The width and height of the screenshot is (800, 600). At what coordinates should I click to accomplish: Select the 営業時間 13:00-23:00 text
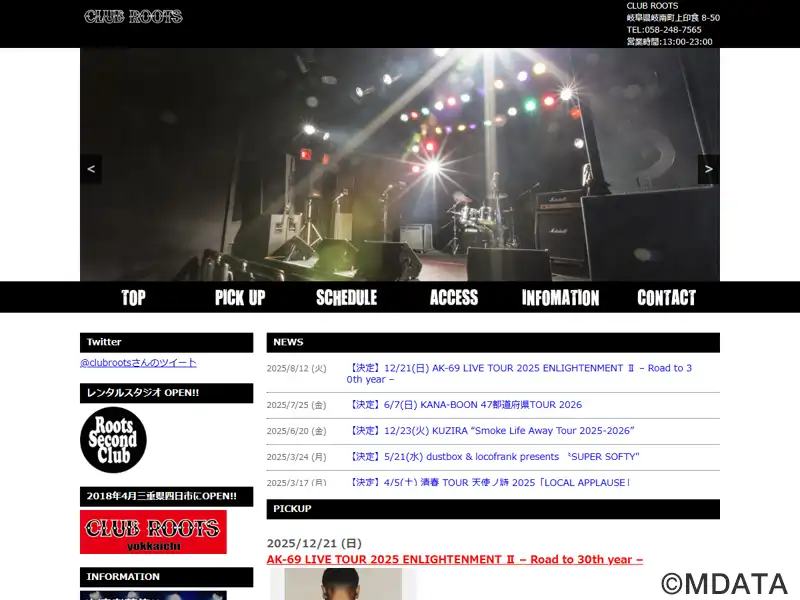tap(669, 42)
